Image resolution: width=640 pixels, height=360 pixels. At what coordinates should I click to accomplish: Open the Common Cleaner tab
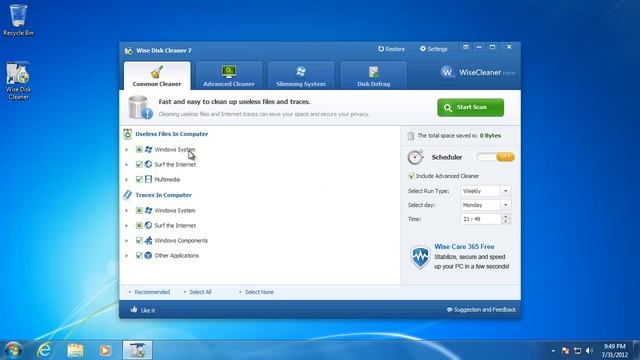[157, 76]
